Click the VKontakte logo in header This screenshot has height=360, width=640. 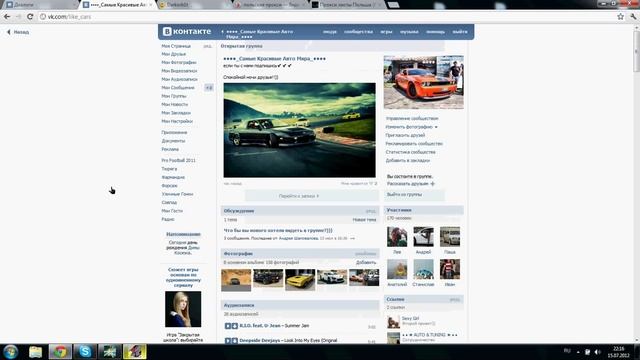(187, 31)
